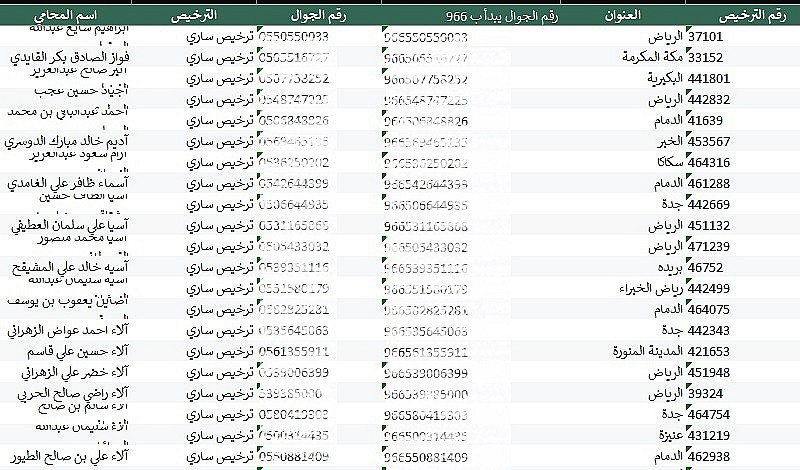
Task: Select the 'رقم الترخيص' column header
Action: pos(753,16)
